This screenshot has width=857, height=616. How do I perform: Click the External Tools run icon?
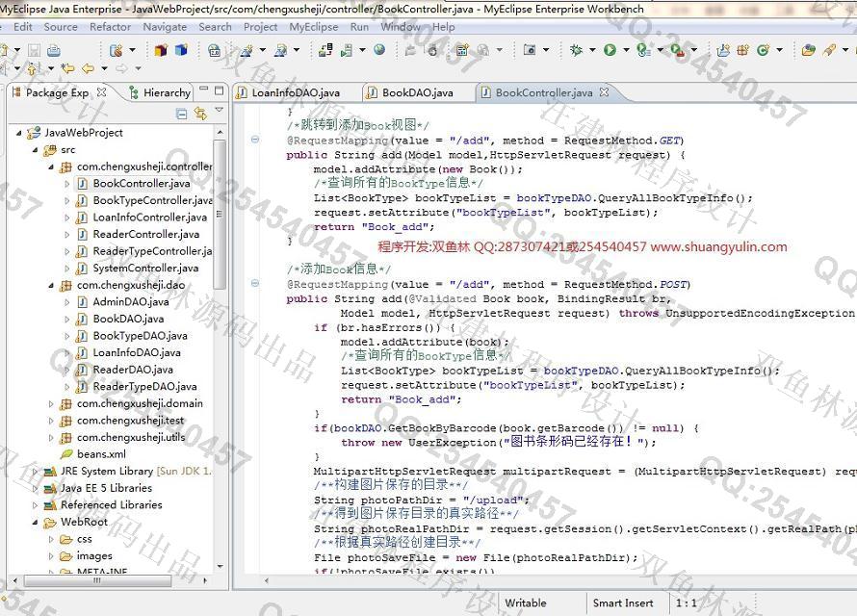[678, 50]
